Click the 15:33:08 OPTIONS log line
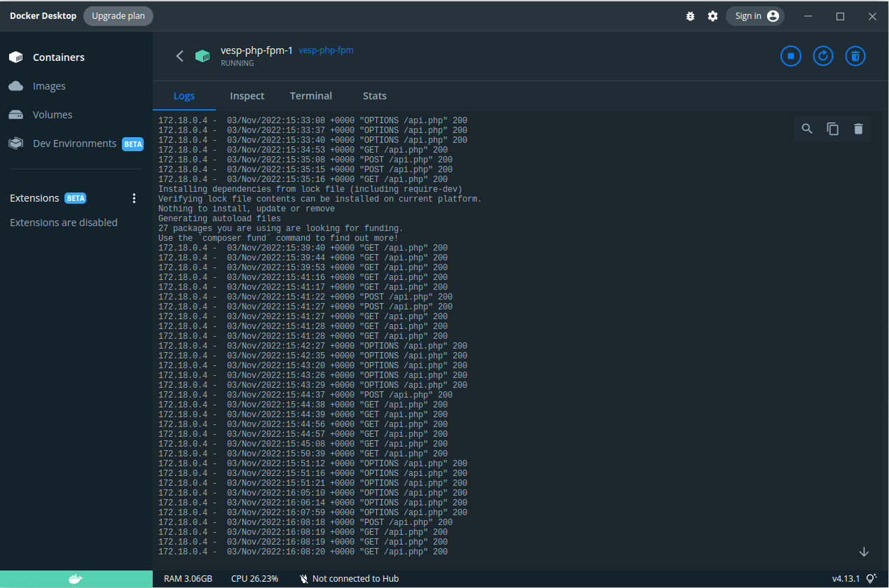The image size is (889, 588). (x=312, y=120)
